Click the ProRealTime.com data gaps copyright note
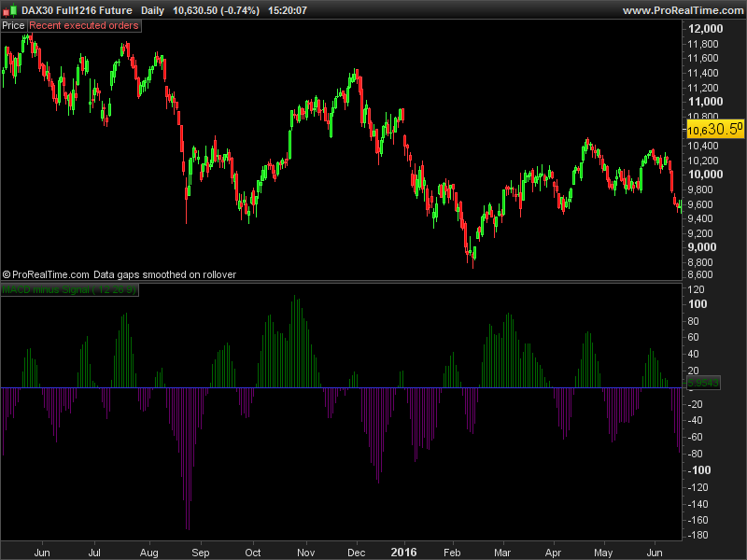 pos(120,274)
